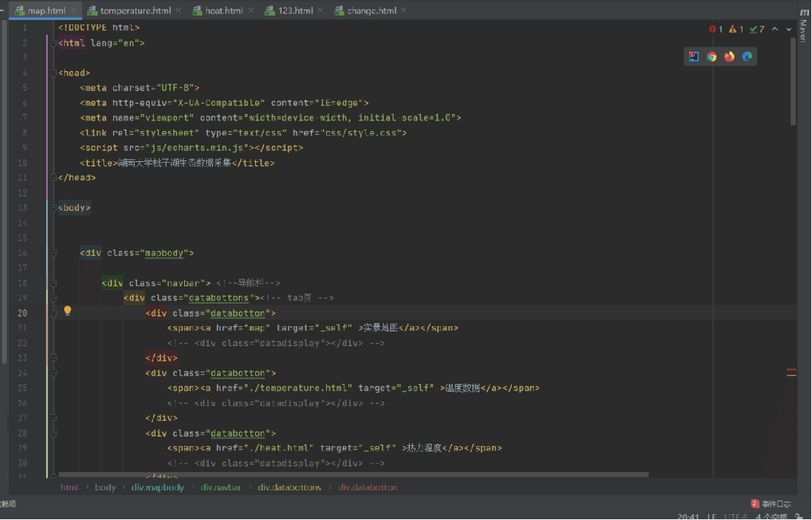
Task: Collapse the databottons div on line 19
Action: [53, 298]
